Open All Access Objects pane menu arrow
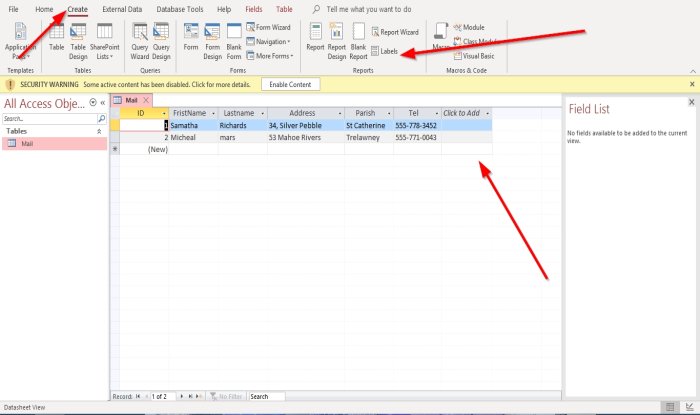 pyautogui.click(x=93, y=103)
